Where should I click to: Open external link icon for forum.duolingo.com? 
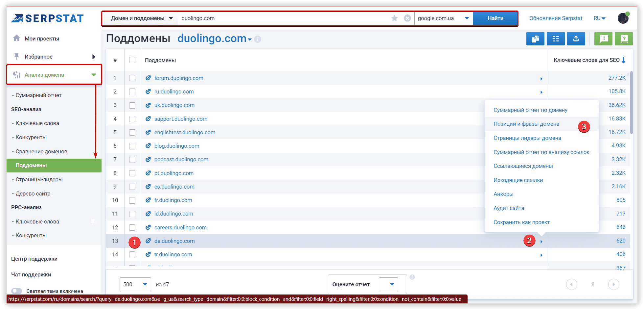148,78
